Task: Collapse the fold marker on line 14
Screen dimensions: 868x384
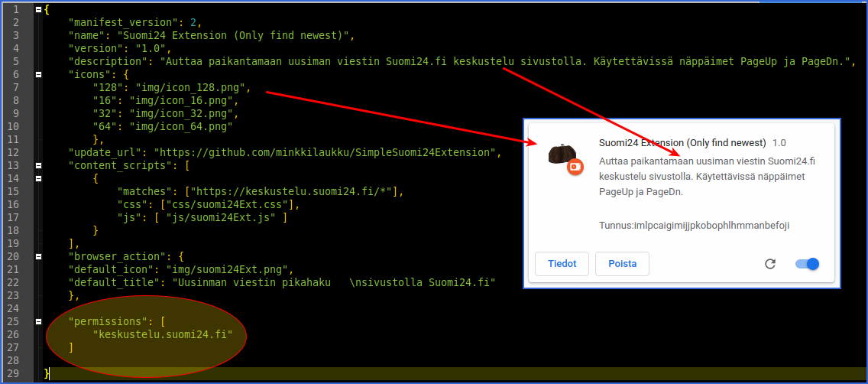Action: (38, 178)
